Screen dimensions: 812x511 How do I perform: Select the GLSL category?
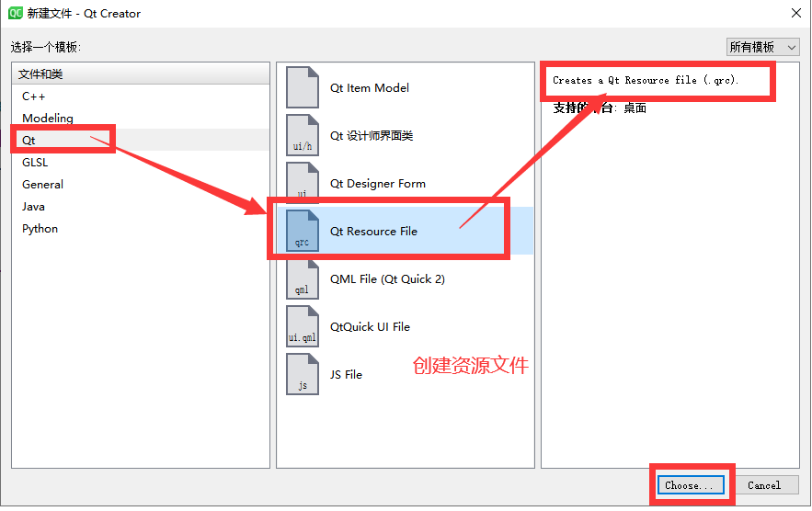[141, 163]
